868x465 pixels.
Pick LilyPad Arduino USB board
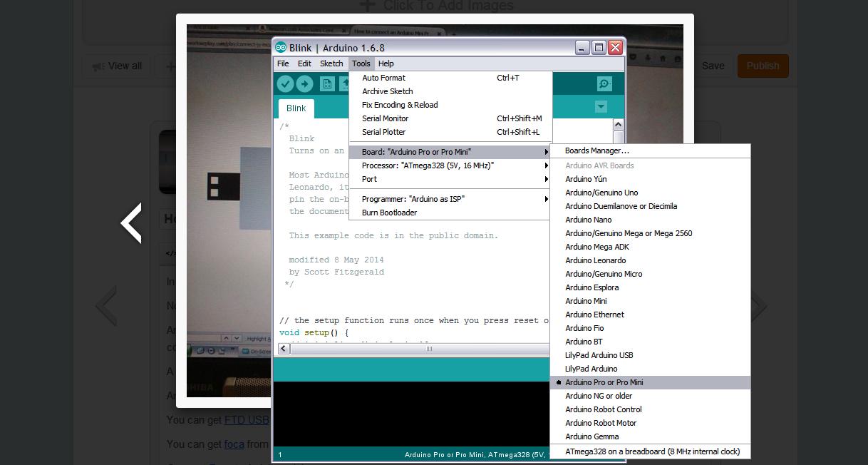(x=650, y=355)
